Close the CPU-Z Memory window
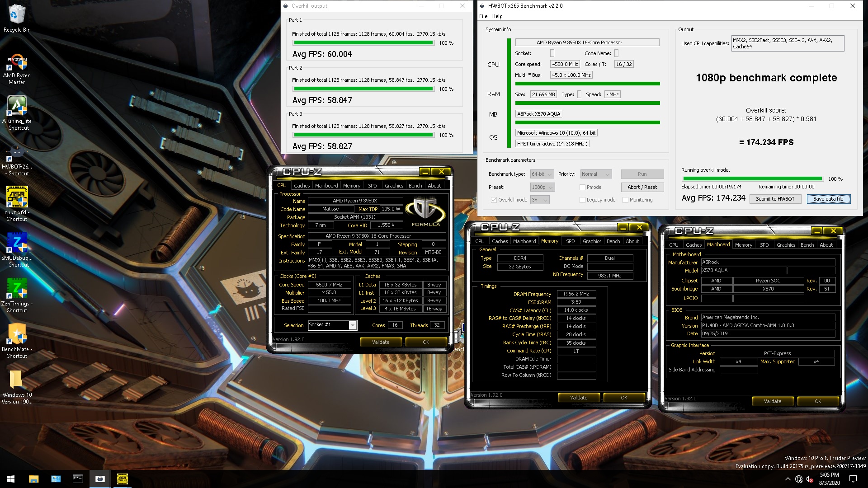This screenshot has height=488, width=868. tap(639, 227)
